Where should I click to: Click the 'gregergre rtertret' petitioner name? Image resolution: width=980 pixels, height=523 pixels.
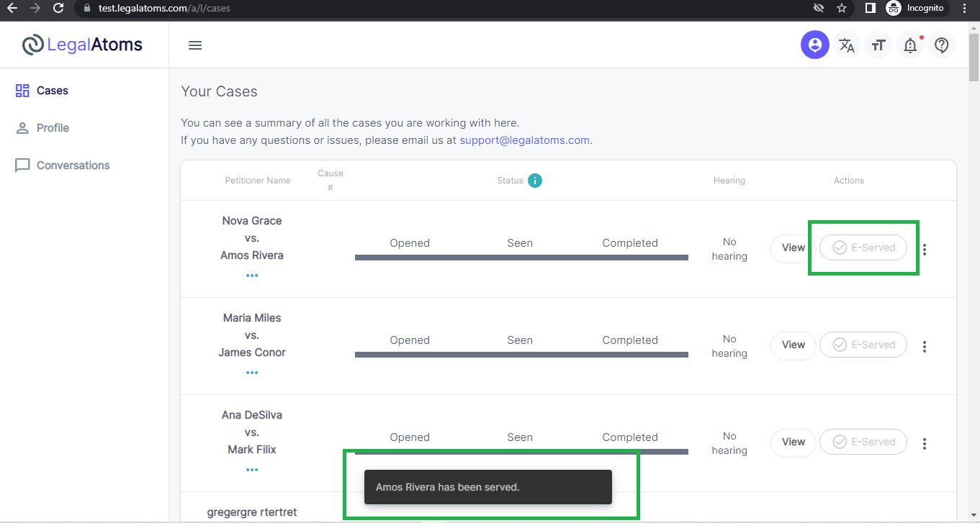click(252, 512)
